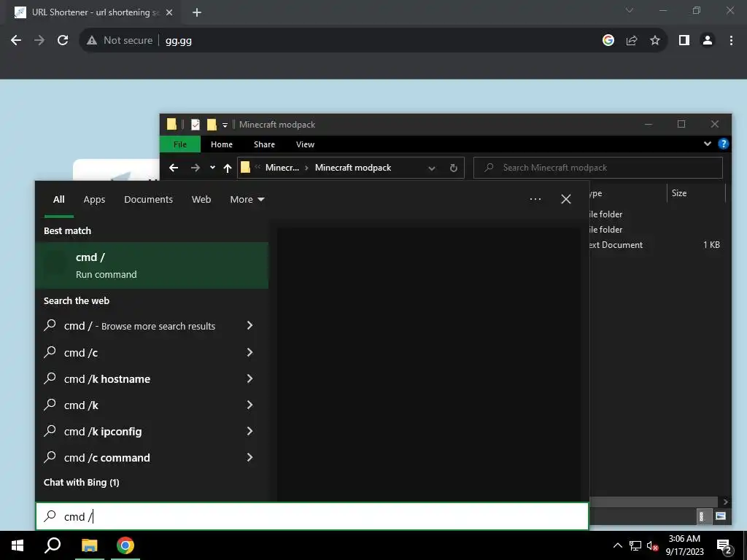Go back in File Explorer
The width and height of the screenshot is (747, 560).
pos(174,168)
